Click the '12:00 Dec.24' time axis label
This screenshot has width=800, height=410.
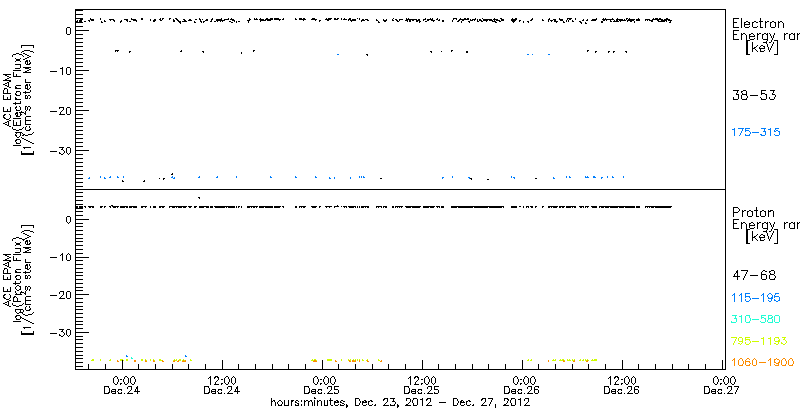pos(222,386)
